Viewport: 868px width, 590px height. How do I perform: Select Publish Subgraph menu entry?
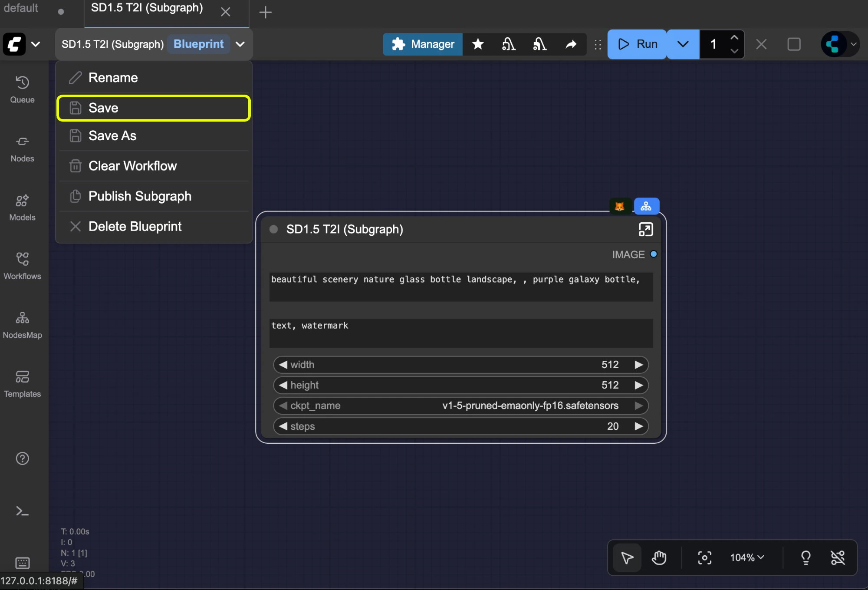point(140,196)
